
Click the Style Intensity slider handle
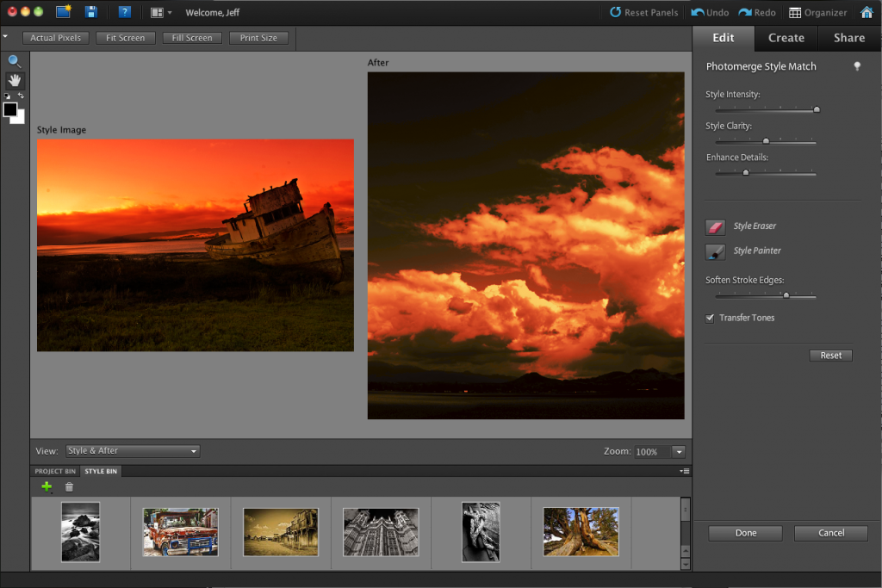tap(817, 109)
